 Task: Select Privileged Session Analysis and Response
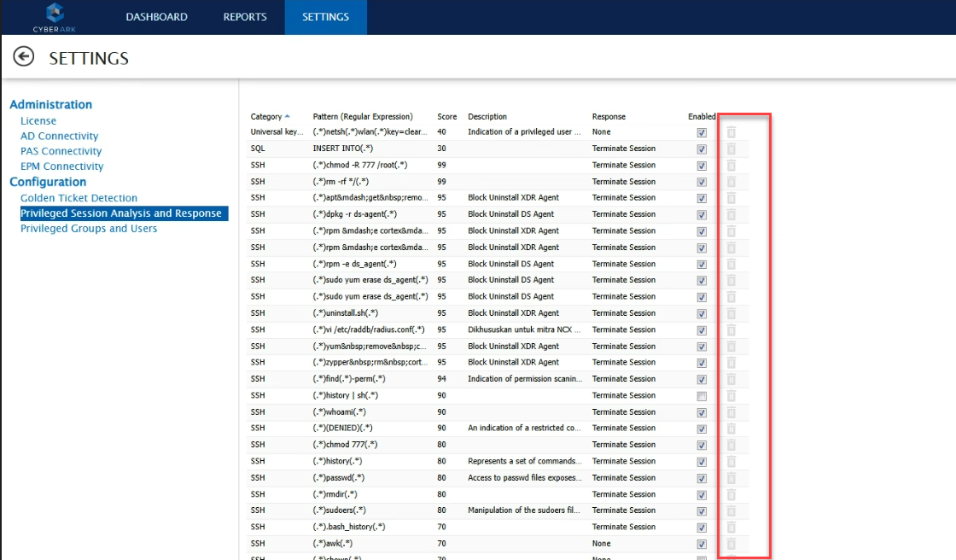124,213
